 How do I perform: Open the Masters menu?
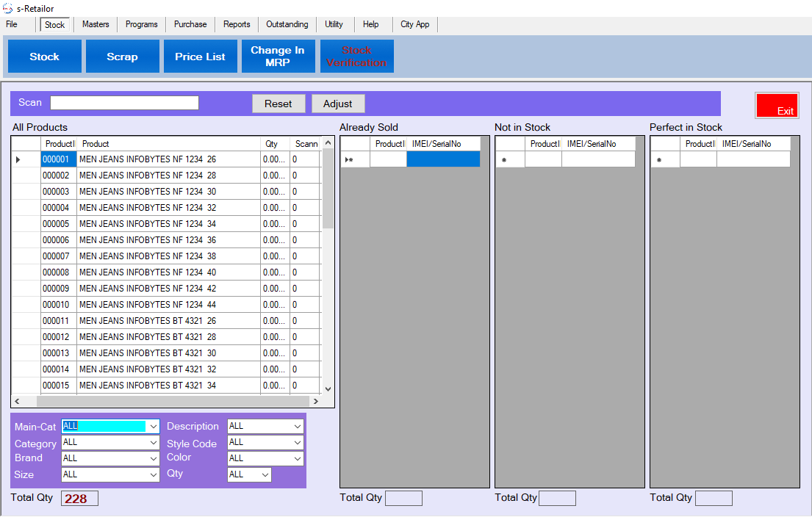[x=96, y=24]
